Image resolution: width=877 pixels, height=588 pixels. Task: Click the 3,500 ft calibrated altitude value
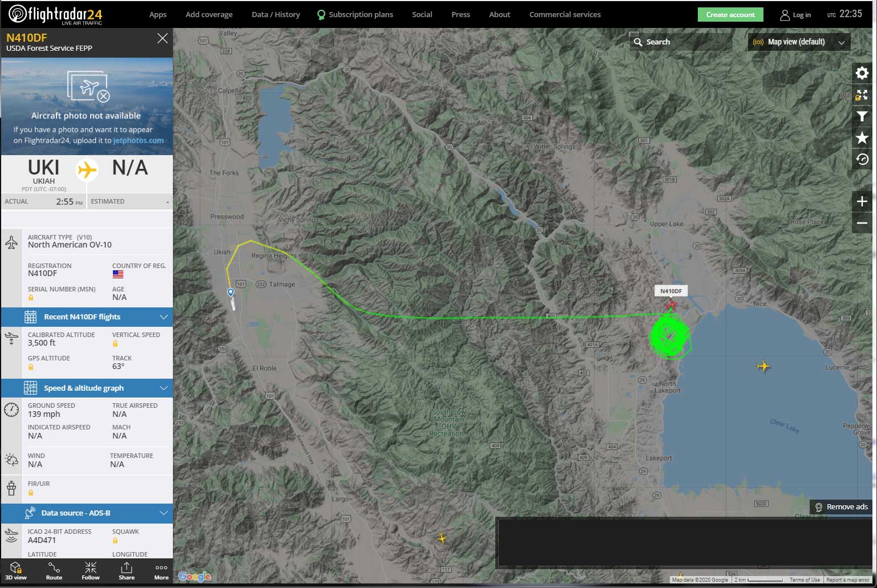point(42,343)
